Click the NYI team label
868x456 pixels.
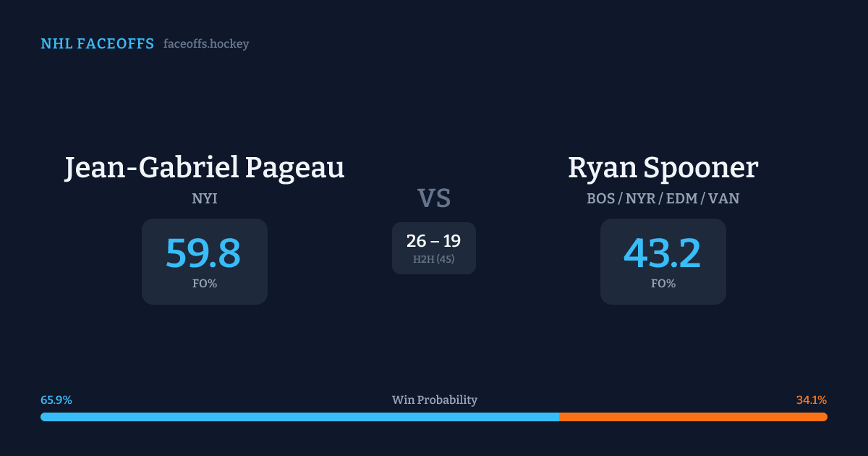(205, 198)
